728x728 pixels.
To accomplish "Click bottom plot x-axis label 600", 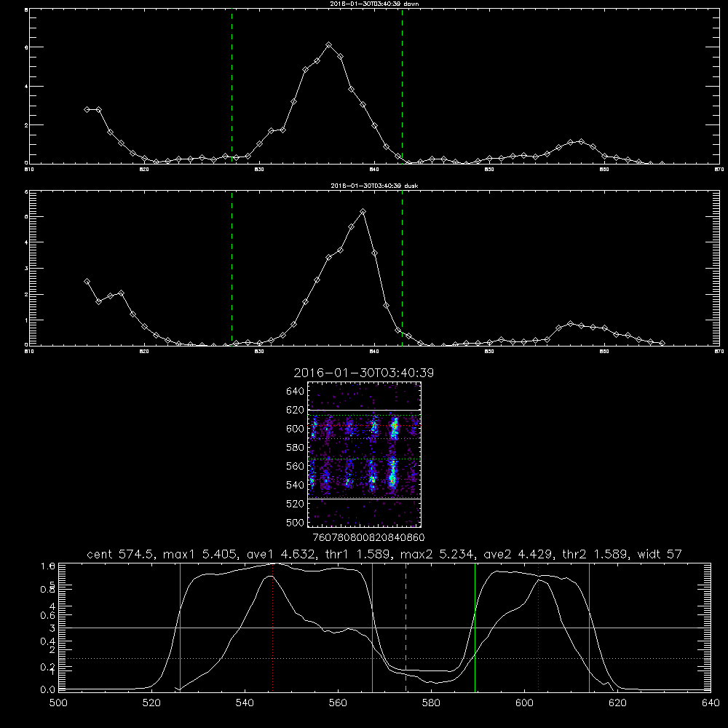I will point(524,703).
